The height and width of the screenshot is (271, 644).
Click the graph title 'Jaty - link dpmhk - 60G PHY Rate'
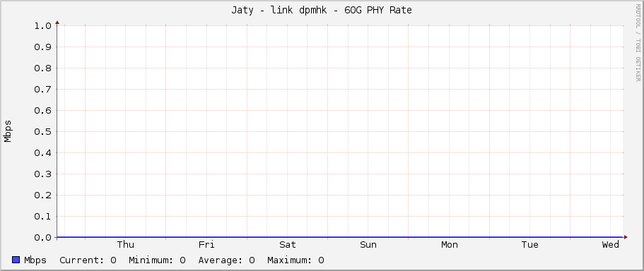[x=322, y=11]
